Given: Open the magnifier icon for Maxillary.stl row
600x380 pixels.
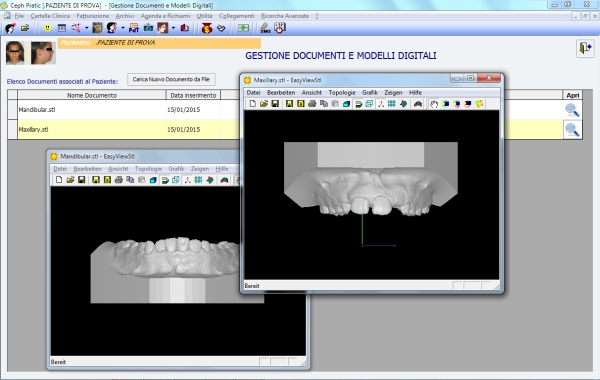Looking at the screenshot, I should click(x=572, y=130).
